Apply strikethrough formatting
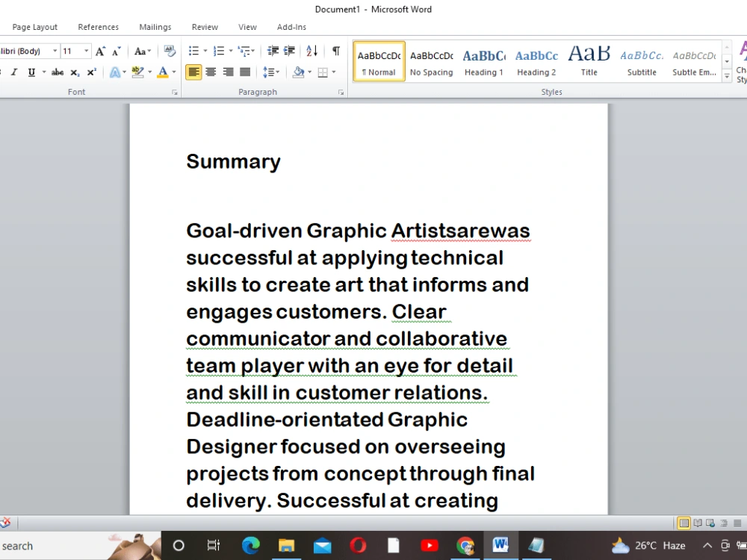Screen dimensions: 747x560 click(58, 72)
